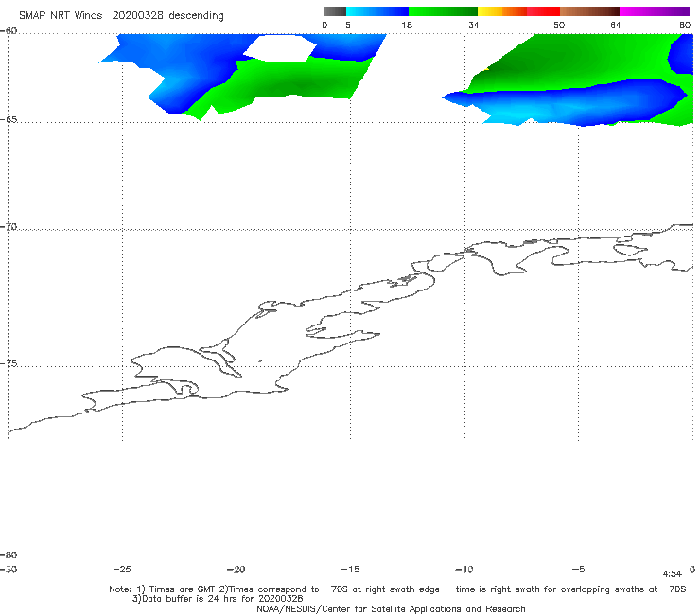Click the swath time '4:54'
Image resolution: width=700 pixels, height=615 pixels.
(x=673, y=574)
